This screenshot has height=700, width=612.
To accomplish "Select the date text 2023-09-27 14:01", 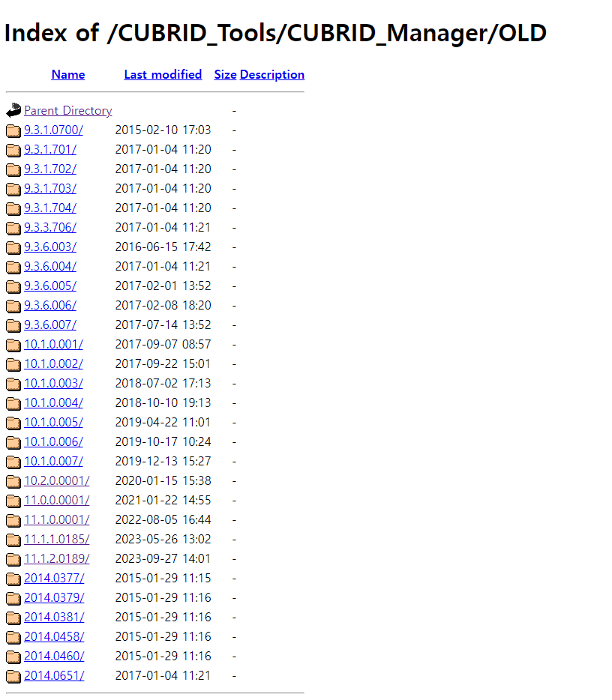I will pos(163,559).
